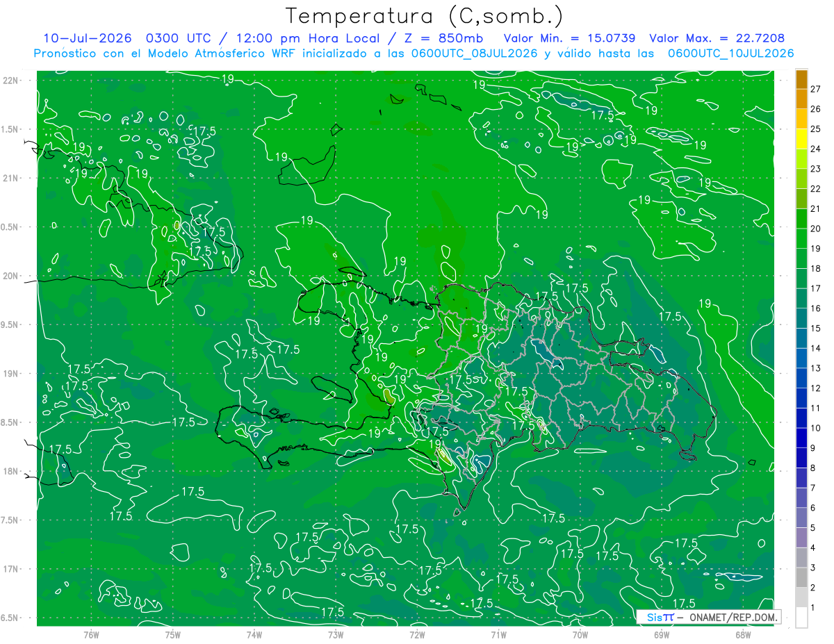Click the "Z = 850mb" level text
This screenshot has width=834, height=644.
point(443,38)
